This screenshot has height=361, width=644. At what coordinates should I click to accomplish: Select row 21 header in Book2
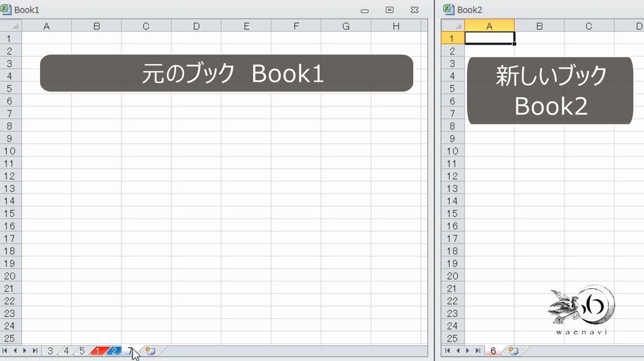pyautogui.click(x=452, y=288)
